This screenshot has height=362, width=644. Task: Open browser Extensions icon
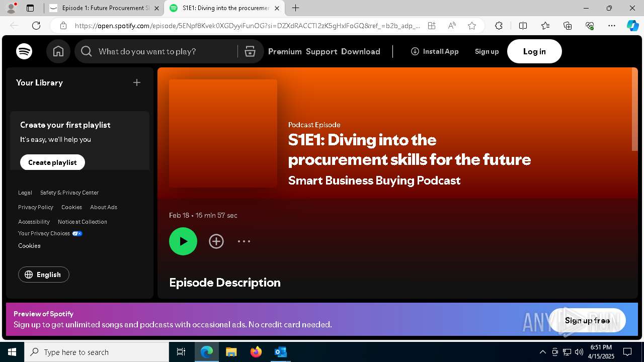click(499, 26)
